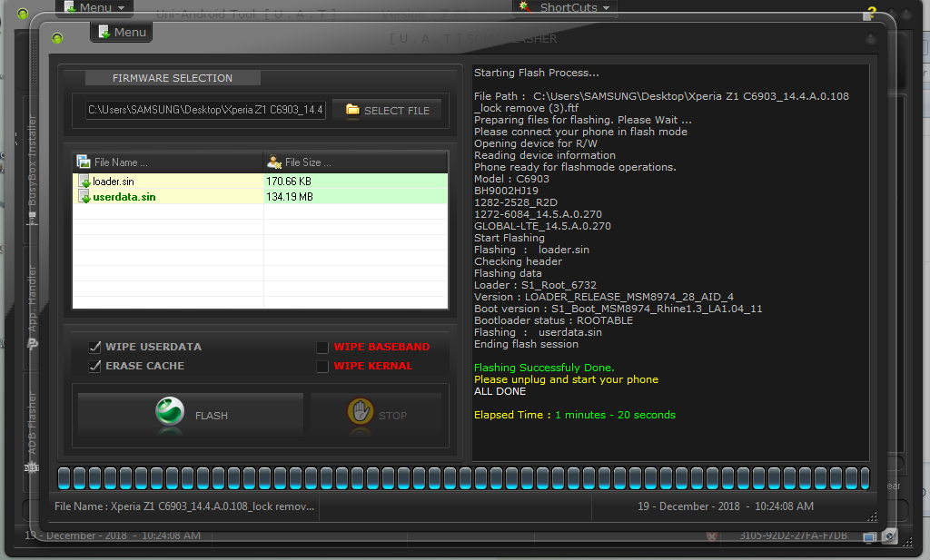Image resolution: width=930 pixels, height=560 pixels.
Task: Click the 170.66 KB size cell
Action: point(355,182)
